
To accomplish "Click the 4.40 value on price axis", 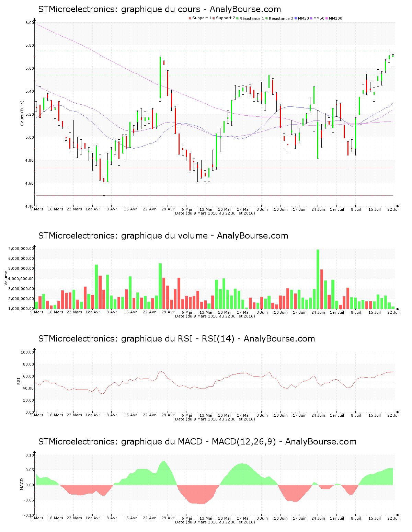I will coord(30,206).
